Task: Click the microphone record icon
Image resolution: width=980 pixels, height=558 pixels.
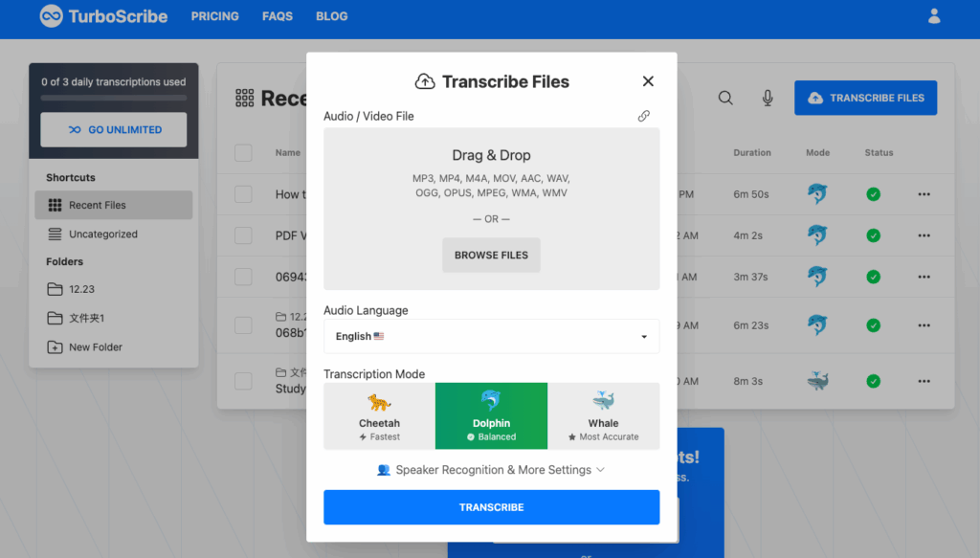Action: 768,98
